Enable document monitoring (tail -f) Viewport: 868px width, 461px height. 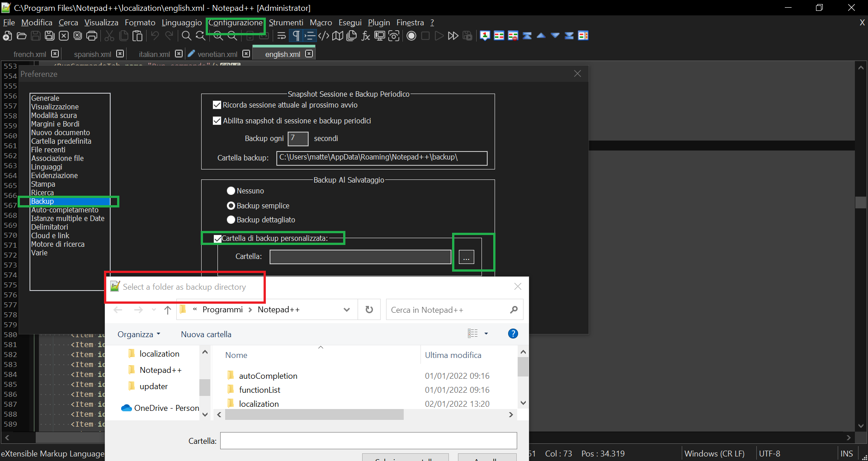click(394, 36)
